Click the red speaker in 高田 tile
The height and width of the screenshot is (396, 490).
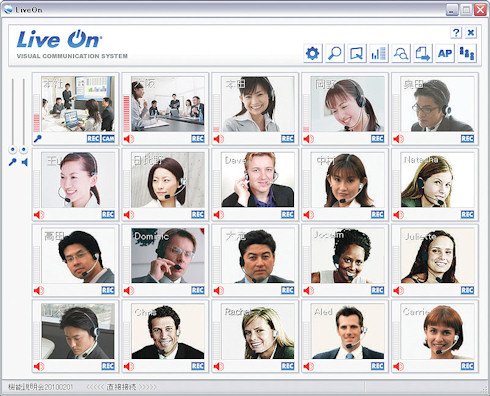tap(39, 291)
